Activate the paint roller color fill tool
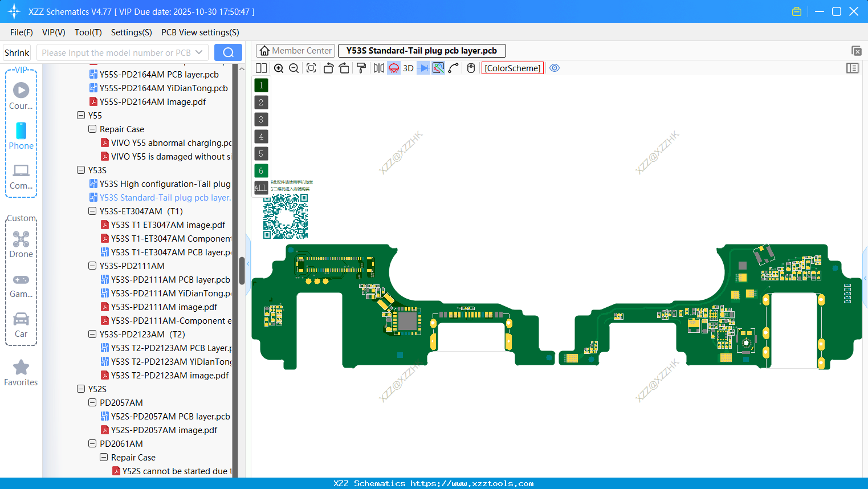 [x=361, y=68]
